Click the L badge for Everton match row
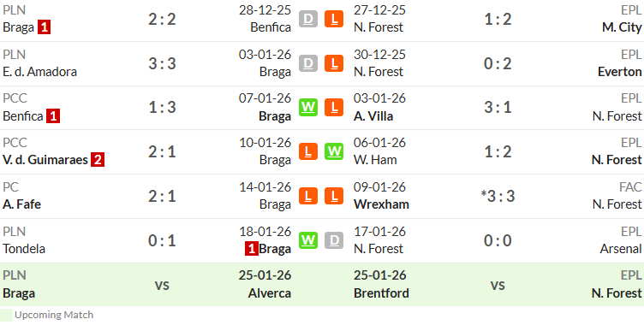 pyautogui.click(x=334, y=63)
